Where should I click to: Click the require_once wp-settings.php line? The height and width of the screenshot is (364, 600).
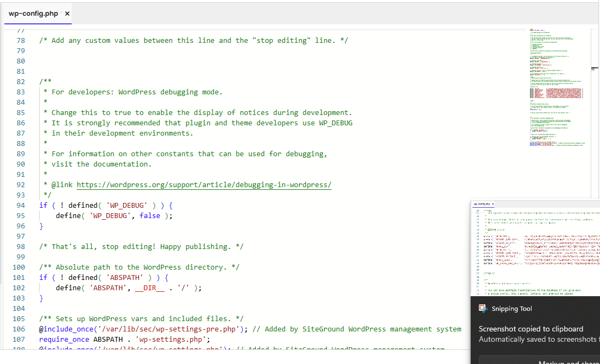pyautogui.click(x=124, y=340)
